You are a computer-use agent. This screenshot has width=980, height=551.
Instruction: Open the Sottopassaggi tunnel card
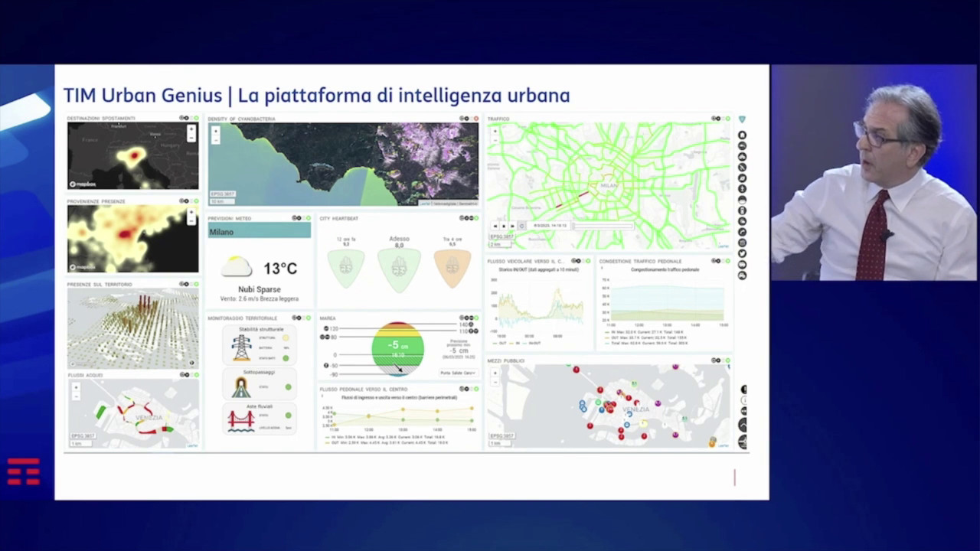point(259,383)
